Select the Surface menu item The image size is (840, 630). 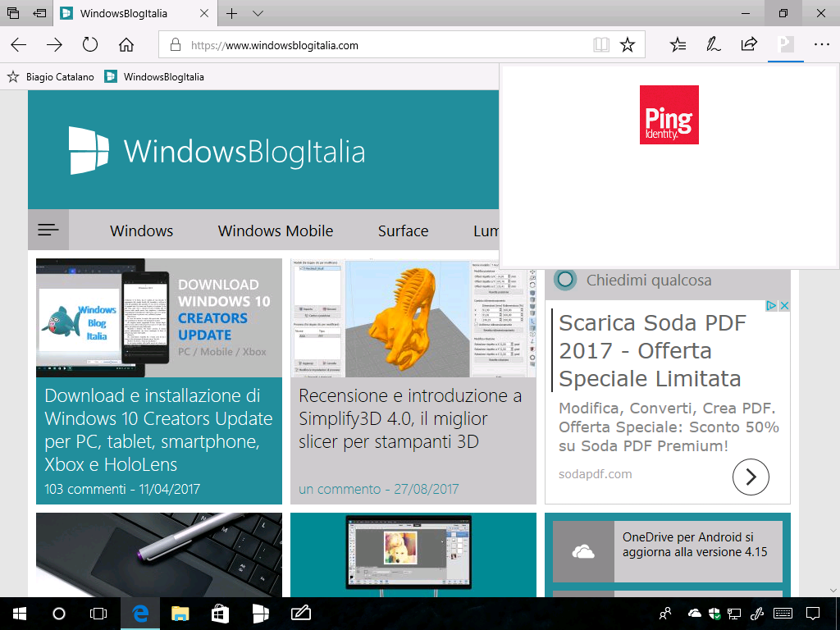(403, 231)
